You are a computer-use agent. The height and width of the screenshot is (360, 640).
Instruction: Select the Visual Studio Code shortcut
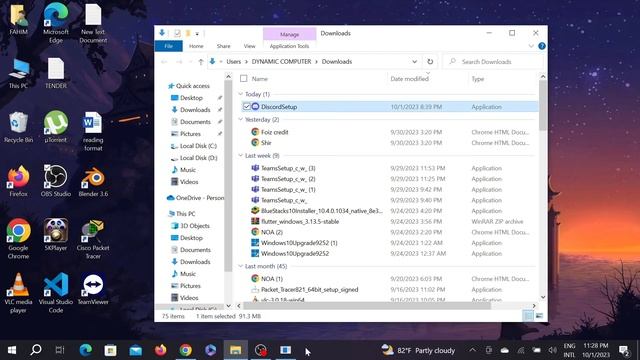[x=56, y=293]
